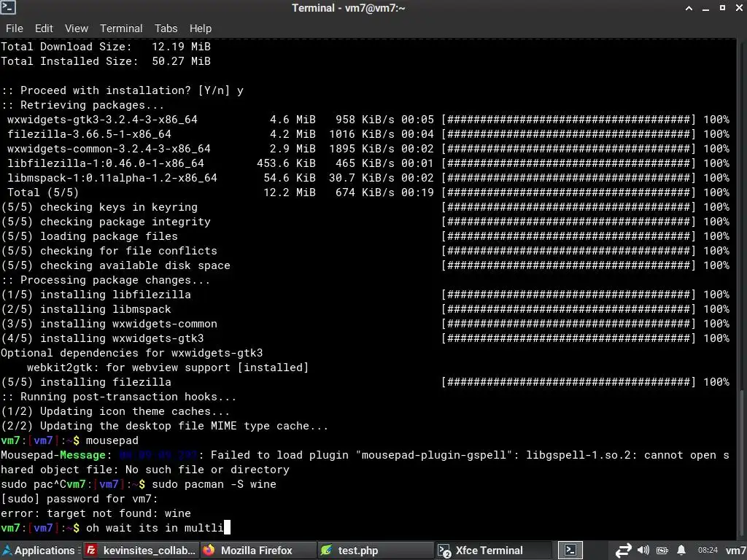Click the '(2/2) Updating the desktop file MIME' line
The width and height of the screenshot is (747, 560).
[164, 426]
